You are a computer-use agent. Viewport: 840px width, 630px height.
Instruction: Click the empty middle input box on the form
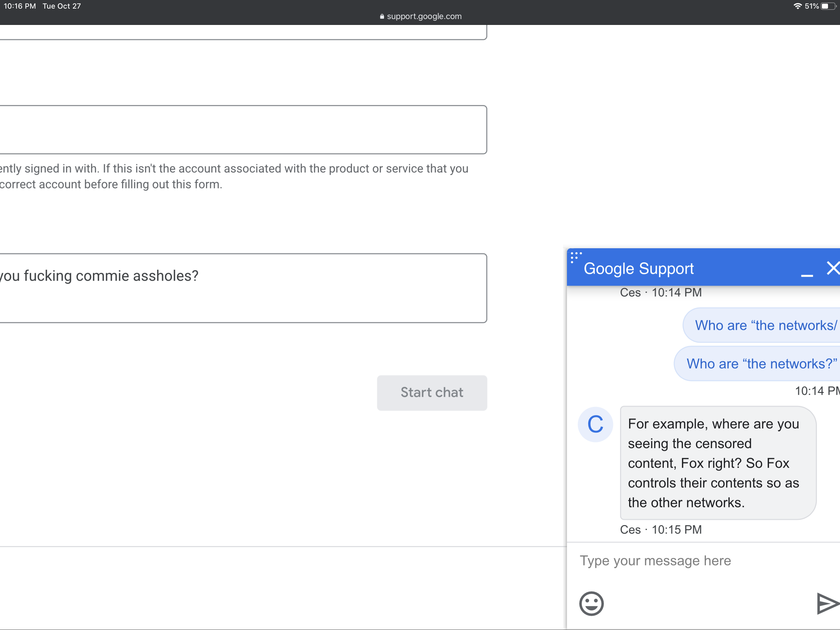click(x=243, y=130)
